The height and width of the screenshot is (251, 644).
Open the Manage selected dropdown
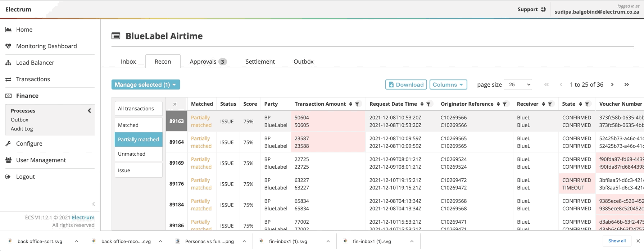coord(145,85)
